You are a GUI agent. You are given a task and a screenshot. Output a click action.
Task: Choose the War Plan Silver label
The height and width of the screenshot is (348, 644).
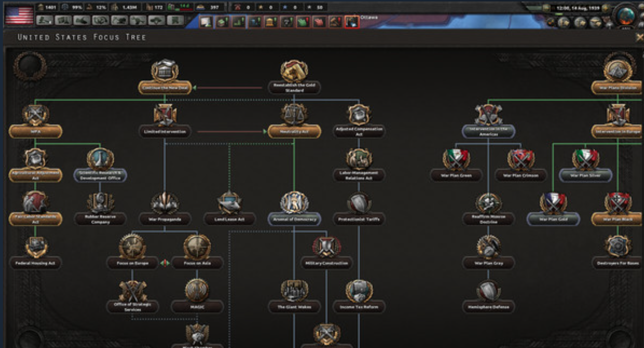point(585,175)
